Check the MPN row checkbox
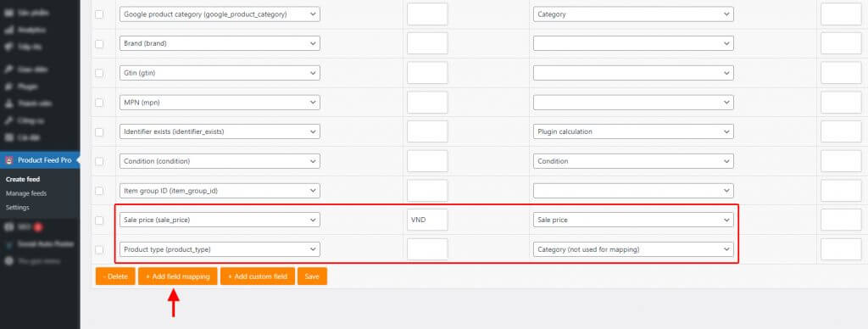 tap(99, 103)
